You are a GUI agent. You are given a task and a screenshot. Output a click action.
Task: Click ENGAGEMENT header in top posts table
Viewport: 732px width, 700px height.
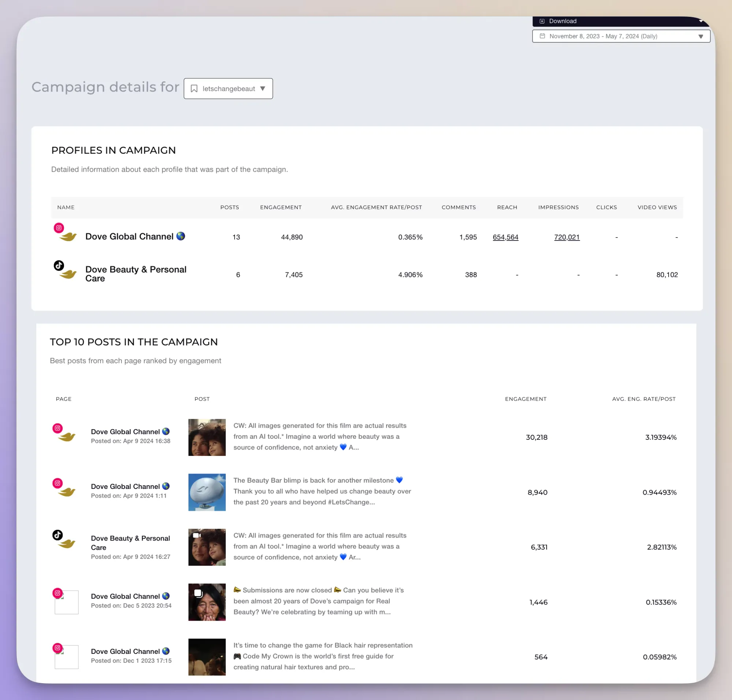526,399
